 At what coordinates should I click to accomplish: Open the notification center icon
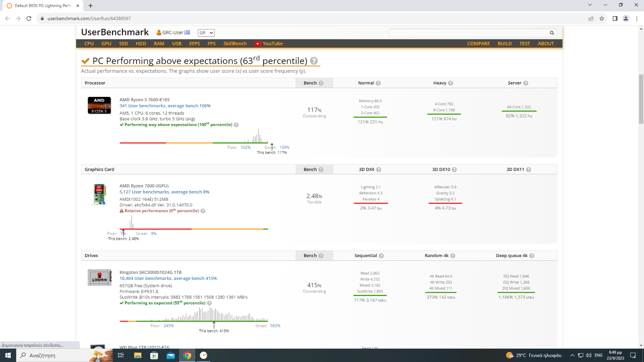633,355
